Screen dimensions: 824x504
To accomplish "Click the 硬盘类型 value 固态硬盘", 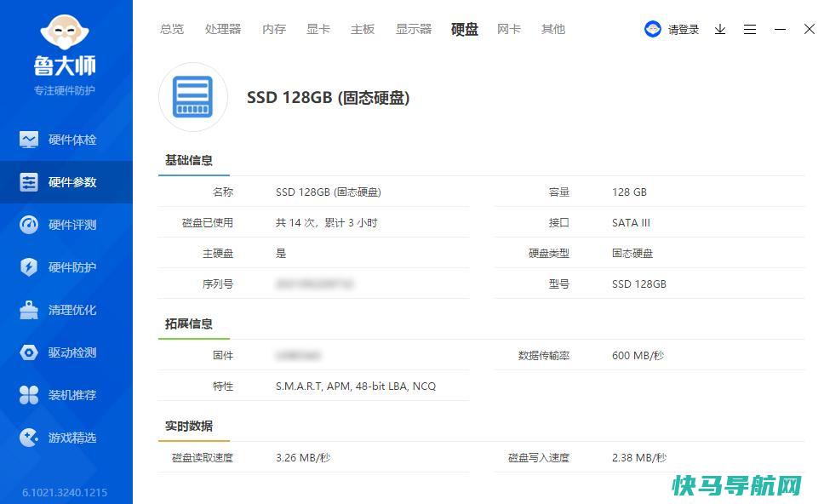I will click(632, 253).
